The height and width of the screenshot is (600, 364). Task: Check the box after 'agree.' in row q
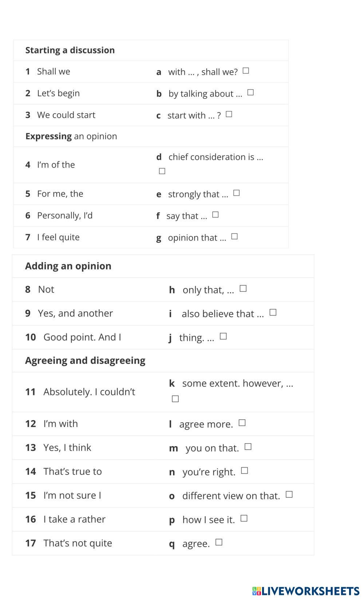[219, 542]
